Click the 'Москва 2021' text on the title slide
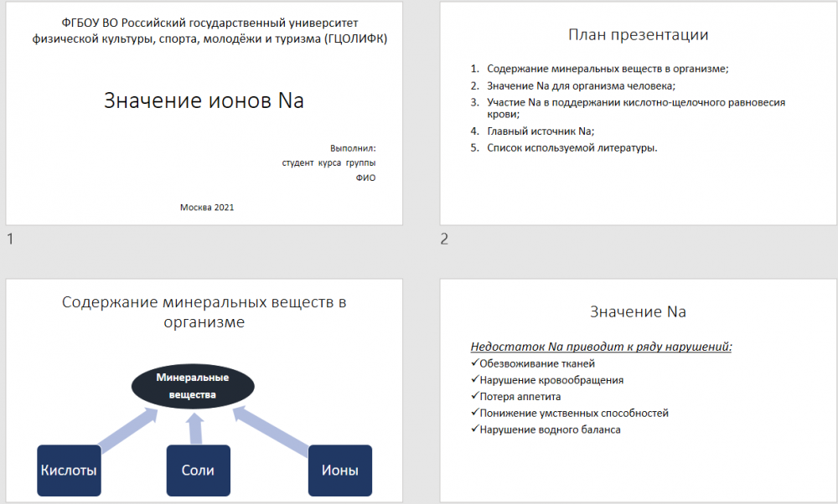The image size is (838, 504). [207, 207]
